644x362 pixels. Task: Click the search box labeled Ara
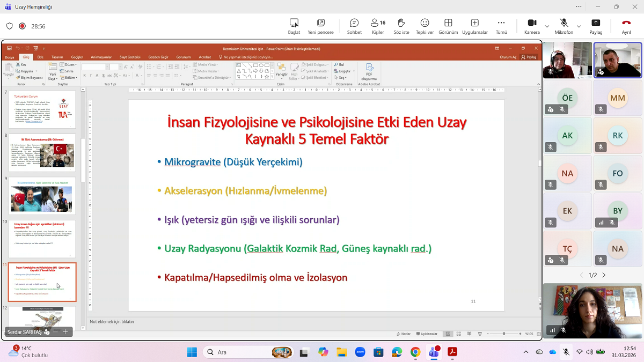[236, 352]
